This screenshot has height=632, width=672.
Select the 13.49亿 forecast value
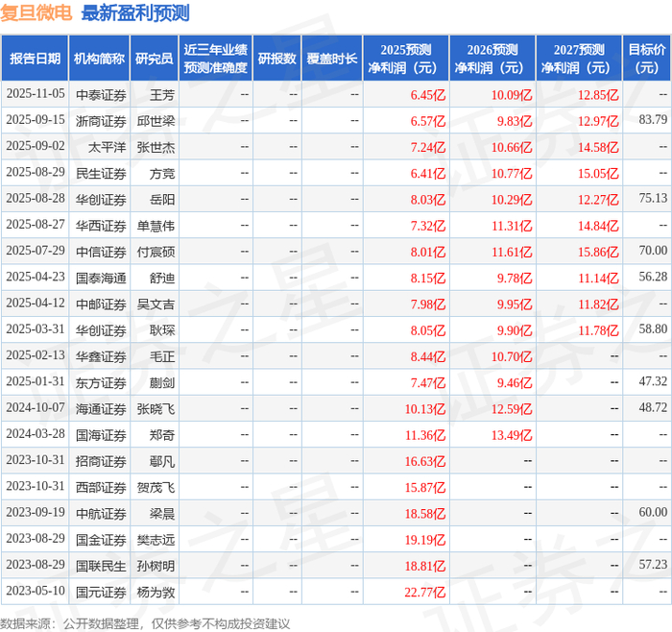pos(512,435)
